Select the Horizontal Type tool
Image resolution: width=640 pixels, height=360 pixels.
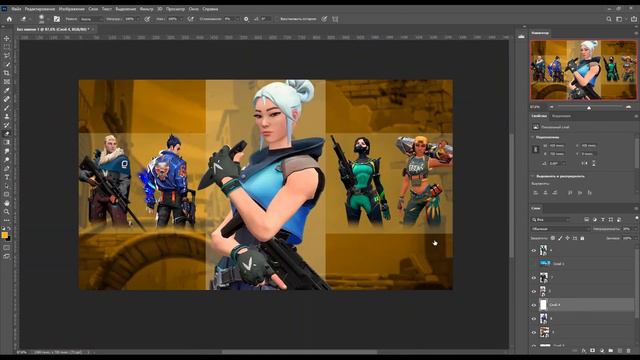coord(7,177)
